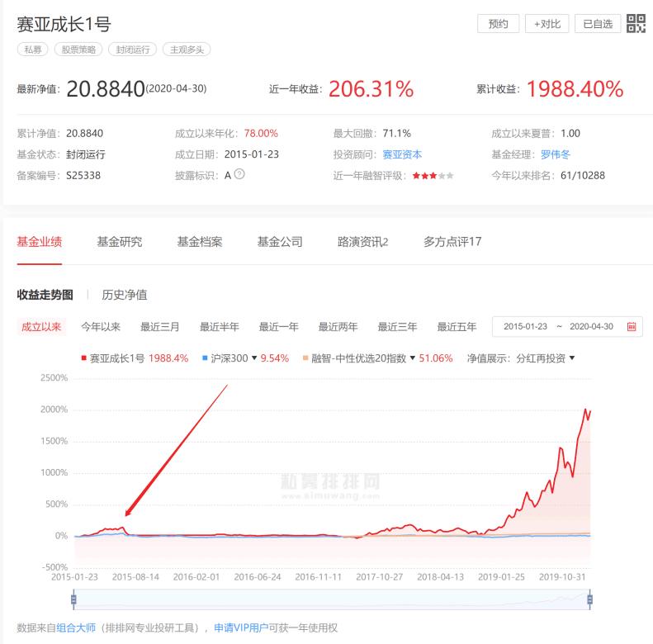Screen dimensions: 653x644
Task: Open the calendar icon in date range
Action: coord(632,327)
